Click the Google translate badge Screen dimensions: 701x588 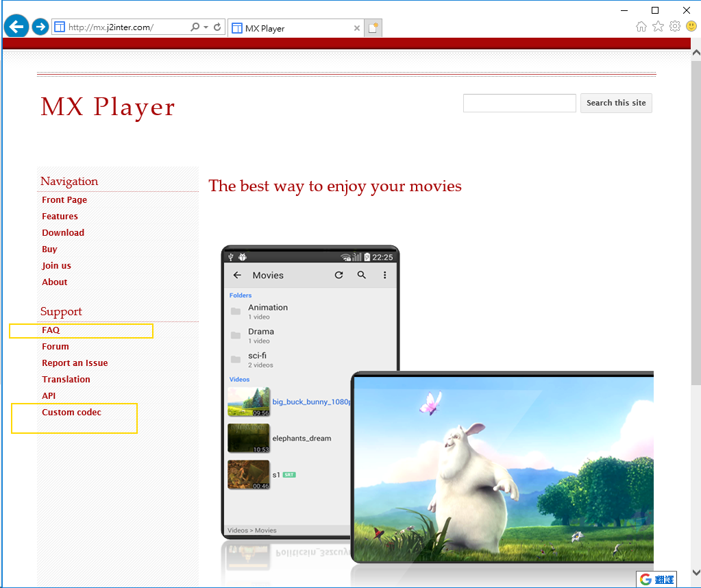(656, 579)
